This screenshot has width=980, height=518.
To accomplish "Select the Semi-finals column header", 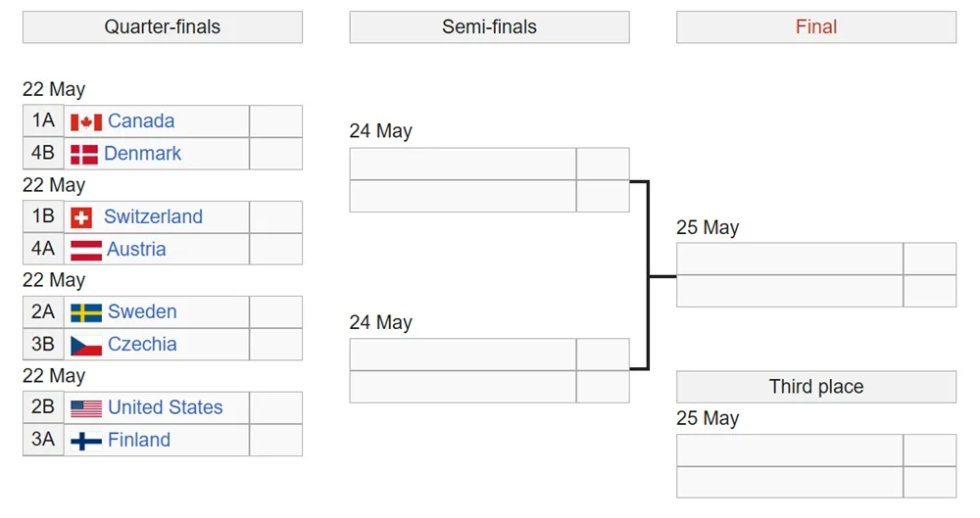I will (x=489, y=27).
